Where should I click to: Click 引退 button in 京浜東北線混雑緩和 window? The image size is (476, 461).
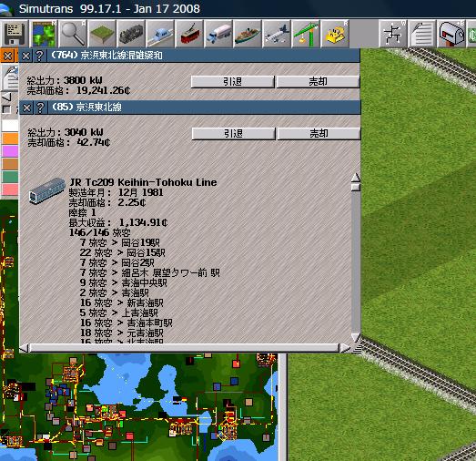[x=232, y=82]
